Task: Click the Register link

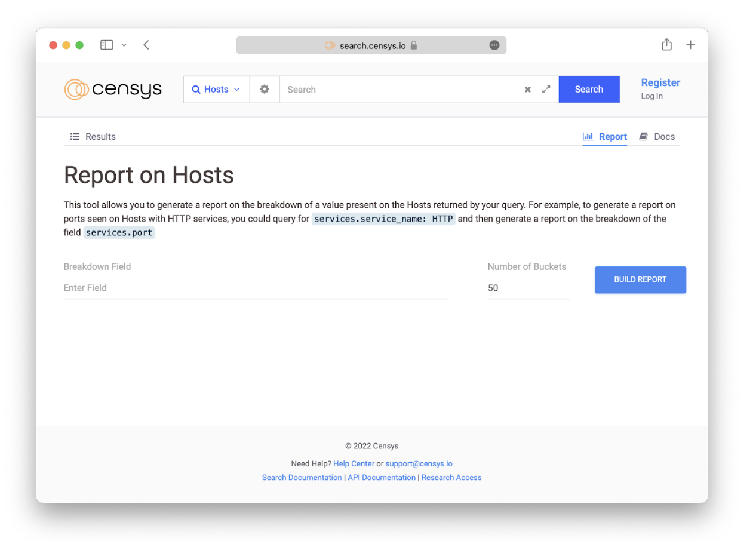Action: 660,83
